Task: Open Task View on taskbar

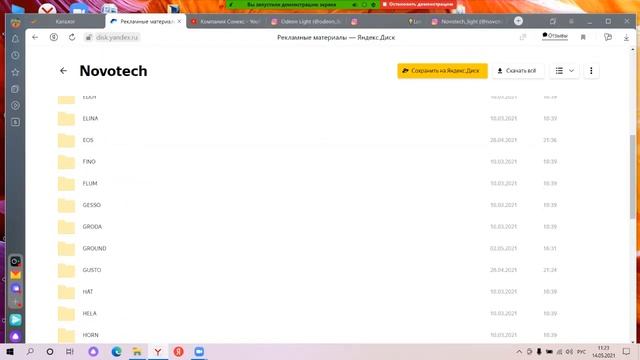Action: pos(69,351)
